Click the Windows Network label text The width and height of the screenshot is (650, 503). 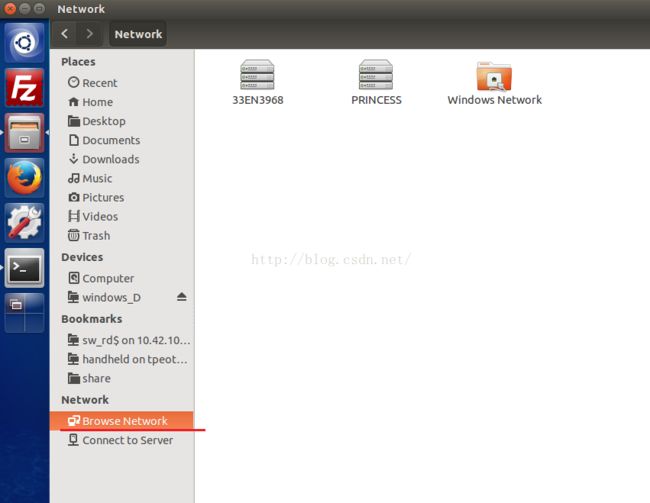pos(495,100)
